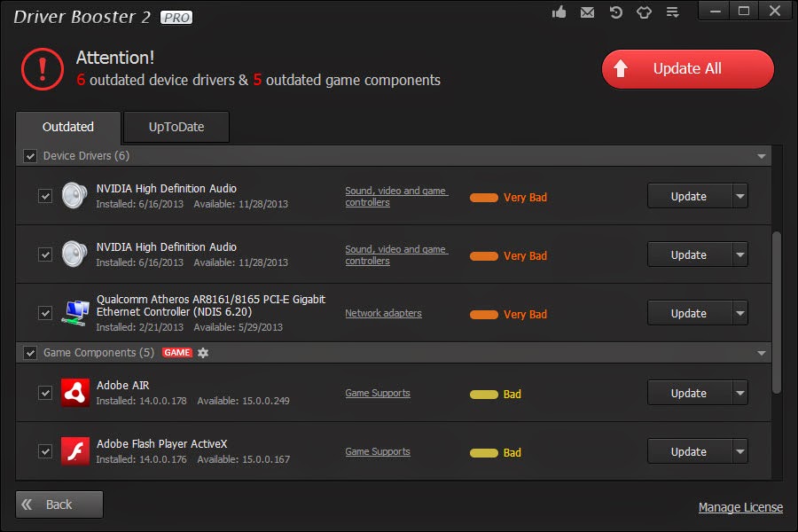Click the thumbs-up like icon
This screenshot has width=798, height=532.
[x=559, y=12]
